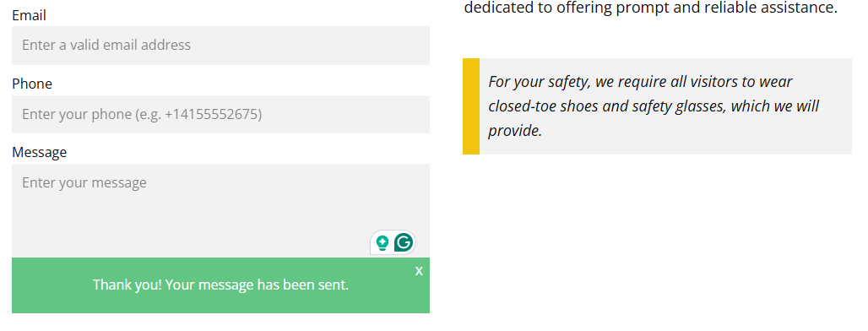The height and width of the screenshot is (331, 868).
Task: Click the "Thank you! Your message has been sent." text
Action: point(221,285)
